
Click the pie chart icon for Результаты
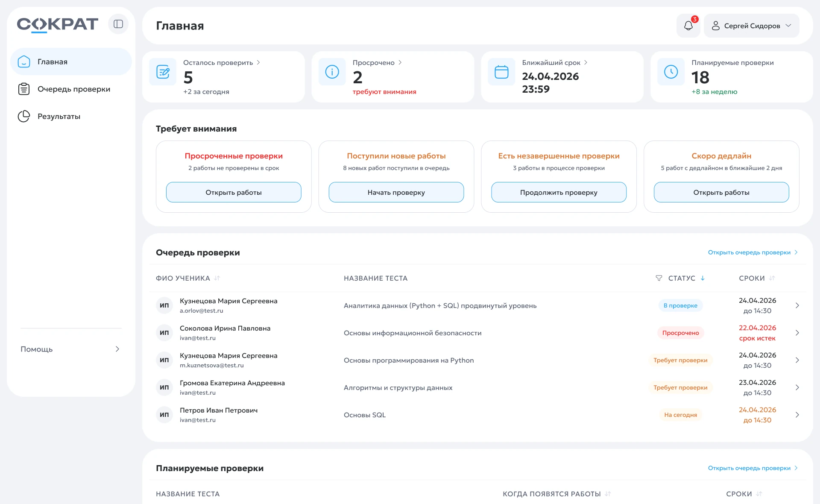coord(24,116)
